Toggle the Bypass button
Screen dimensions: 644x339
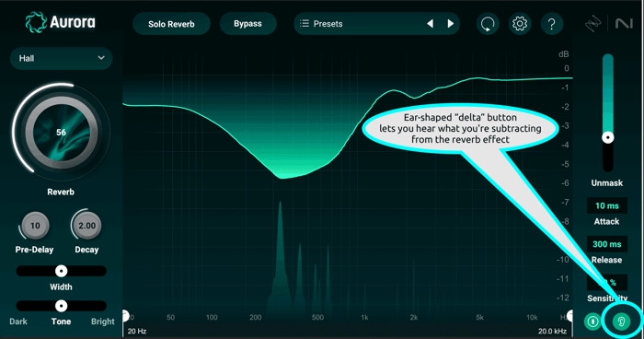click(x=247, y=24)
